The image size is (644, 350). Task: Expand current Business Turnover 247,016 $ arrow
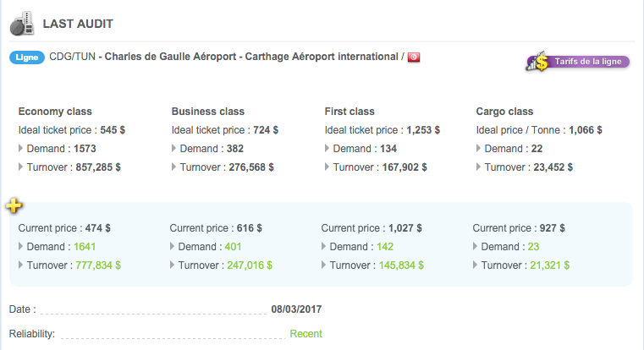click(172, 265)
